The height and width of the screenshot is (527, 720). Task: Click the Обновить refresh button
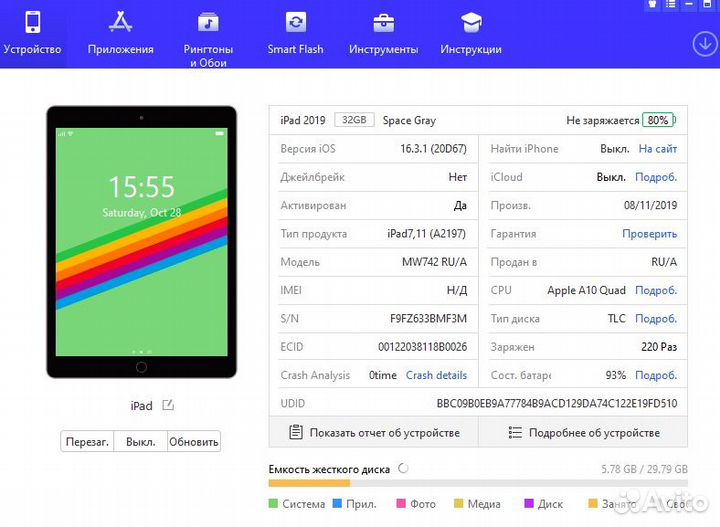(x=194, y=442)
